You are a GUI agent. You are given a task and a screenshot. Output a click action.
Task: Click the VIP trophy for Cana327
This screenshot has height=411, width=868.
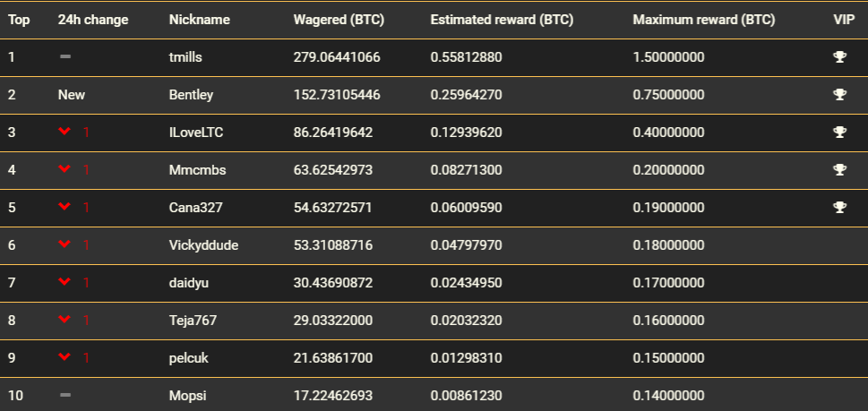(839, 207)
